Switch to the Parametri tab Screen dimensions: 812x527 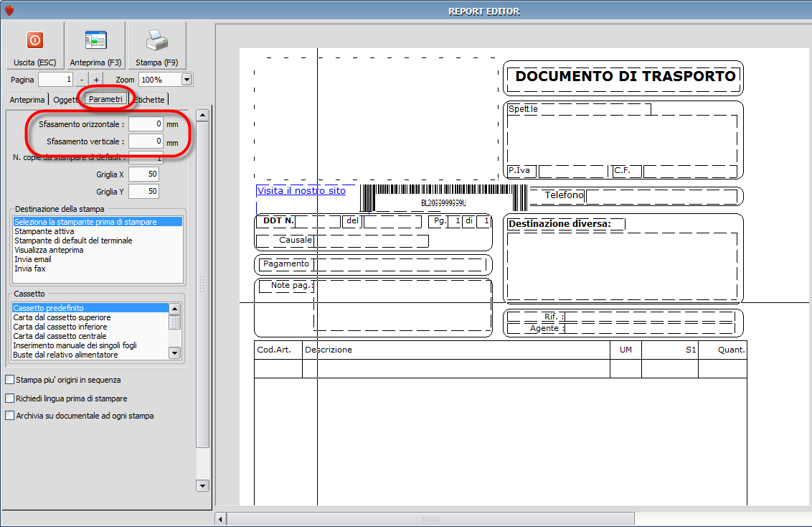[105, 99]
